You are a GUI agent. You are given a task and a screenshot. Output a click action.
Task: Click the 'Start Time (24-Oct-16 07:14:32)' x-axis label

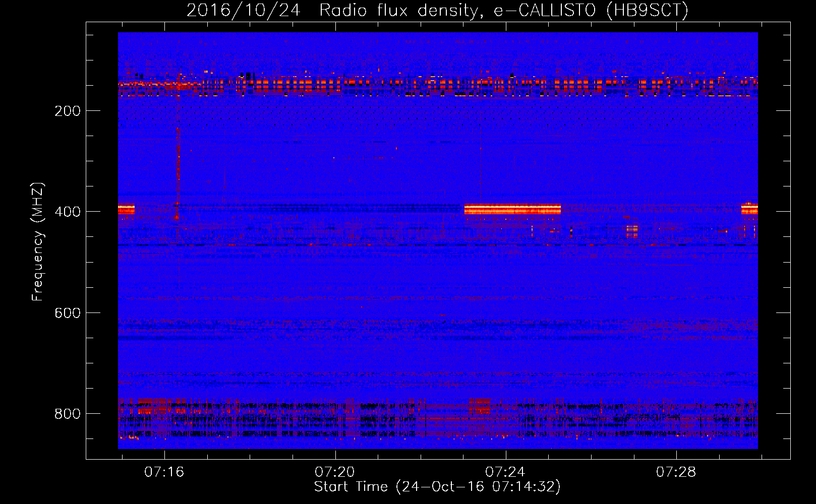437,487
